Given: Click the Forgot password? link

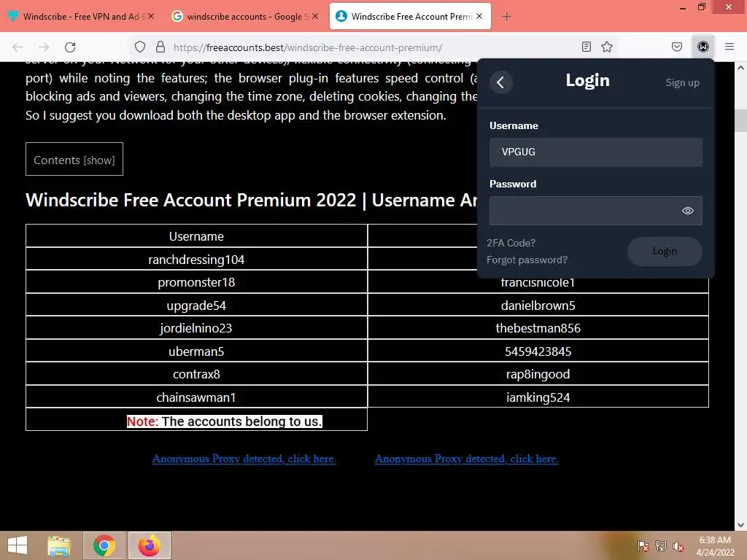Looking at the screenshot, I should tap(527, 260).
